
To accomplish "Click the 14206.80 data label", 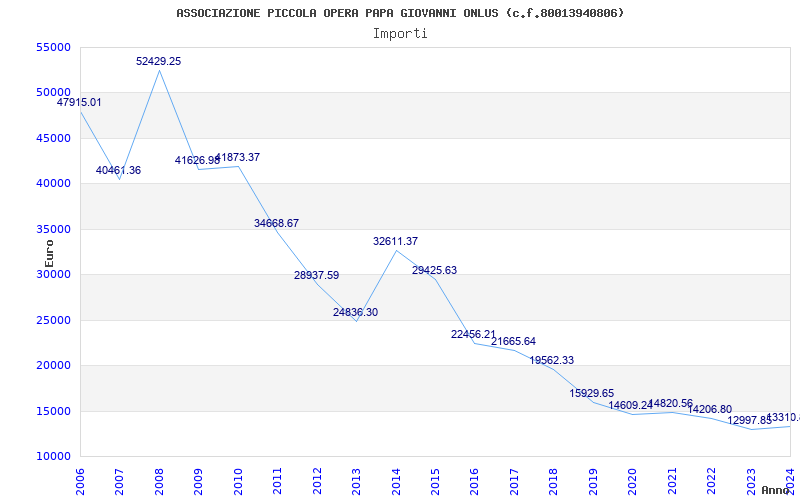I will click(x=710, y=409).
